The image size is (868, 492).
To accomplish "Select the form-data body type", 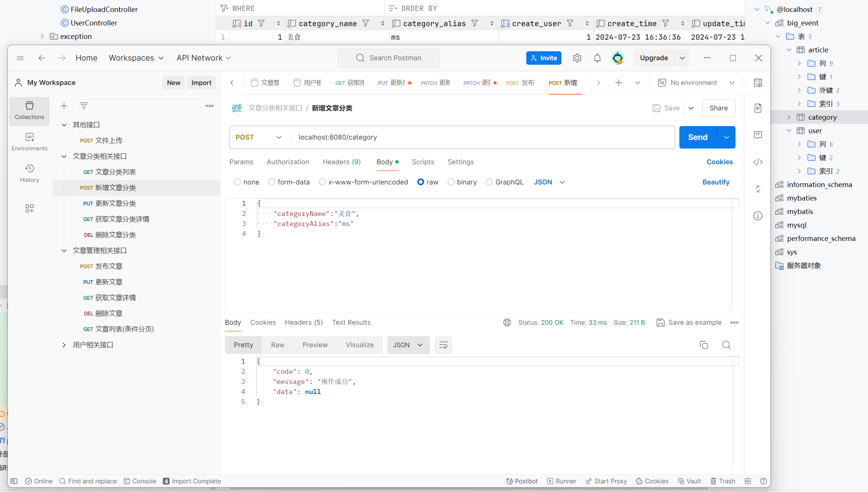I will point(272,182).
